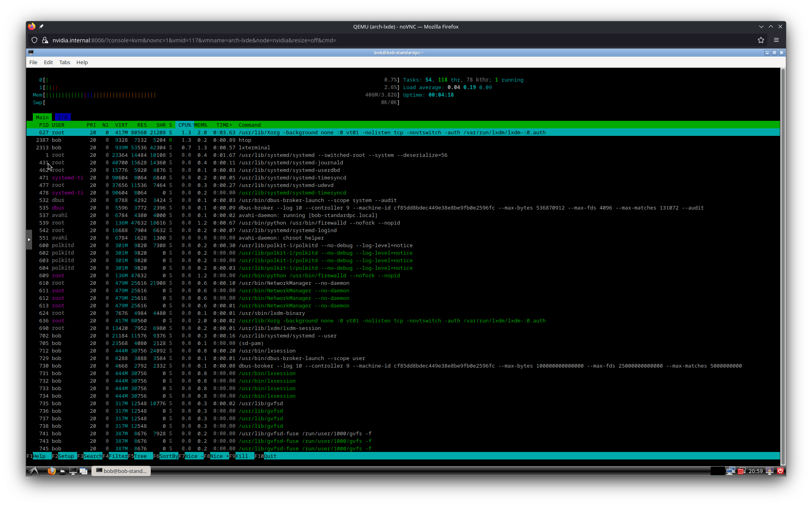Open the LXDE application menu
Image resolution: width=812 pixels, height=507 pixels.
click(33, 471)
